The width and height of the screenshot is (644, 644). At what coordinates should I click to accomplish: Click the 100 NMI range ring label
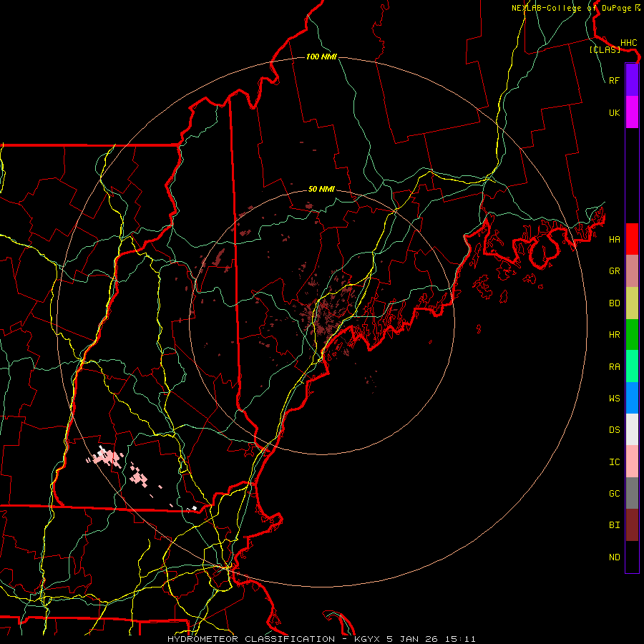point(321,57)
